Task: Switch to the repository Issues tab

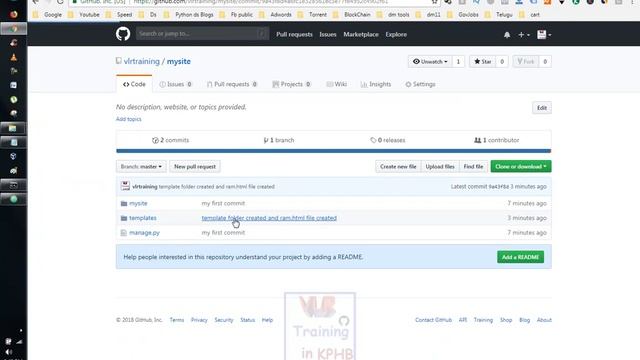Action: coord(176,84)
